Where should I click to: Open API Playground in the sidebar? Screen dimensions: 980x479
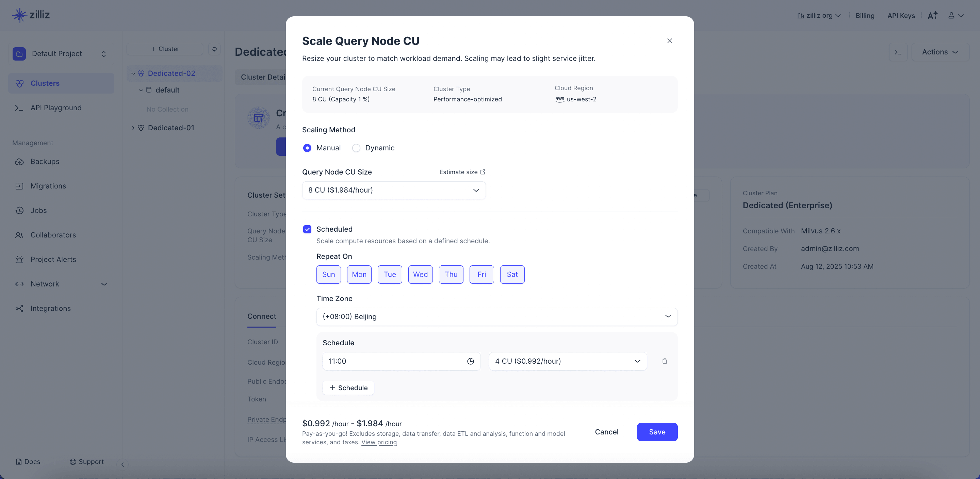pyautogui.click(x=61, y=108)
